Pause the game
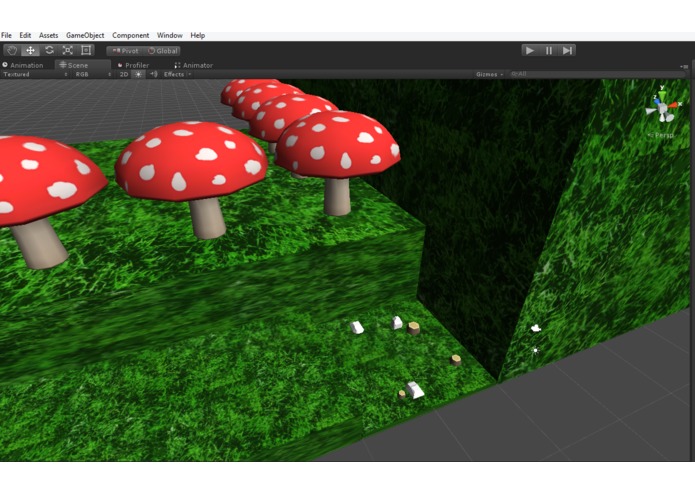695x494 pixels. (x=549, y=51)
